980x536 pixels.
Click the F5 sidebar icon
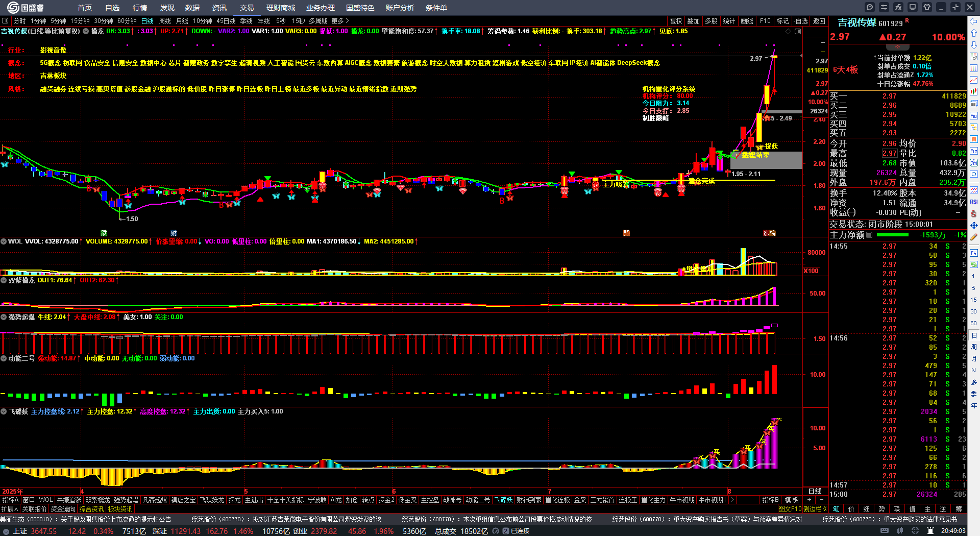974,253
